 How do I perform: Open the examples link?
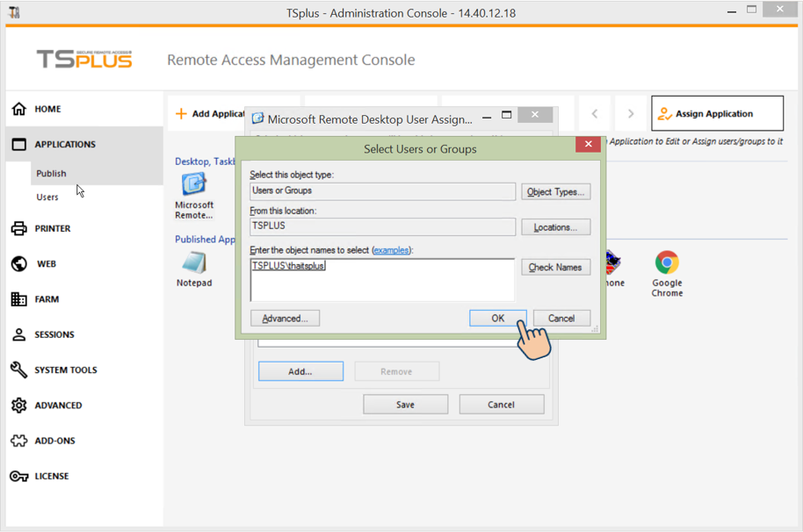[391, 250]
